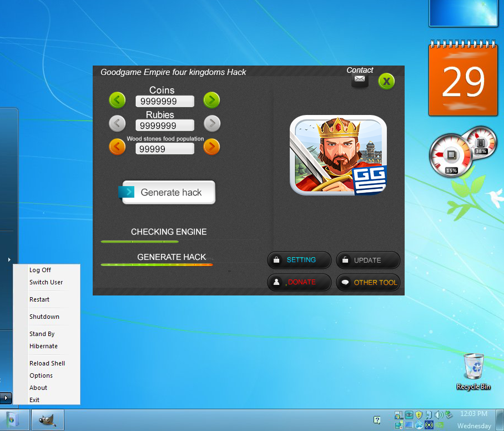Click the Wood stones food population field
The width and height of the screenshot is (504, 431).
[x=165, y=149]
